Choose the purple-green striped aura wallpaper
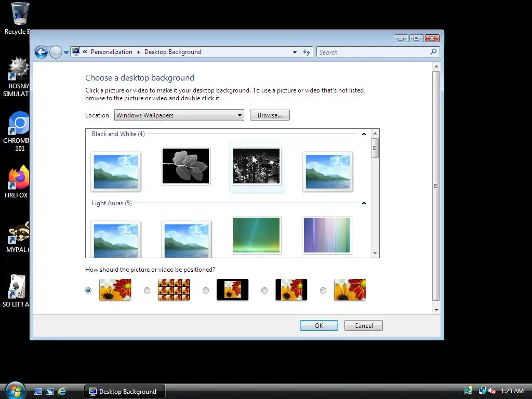The height and width of the screenshot is (399, 532). point(327,235)
